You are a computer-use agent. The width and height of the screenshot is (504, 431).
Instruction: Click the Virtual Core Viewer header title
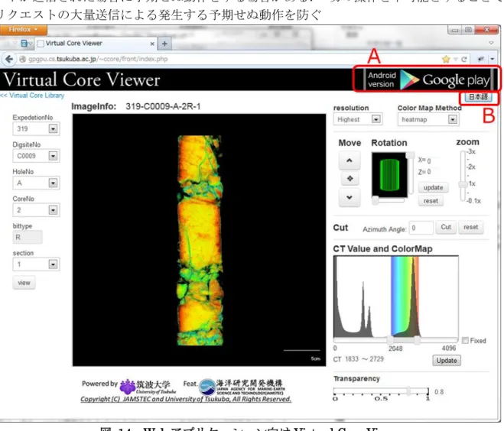[81, 79]
